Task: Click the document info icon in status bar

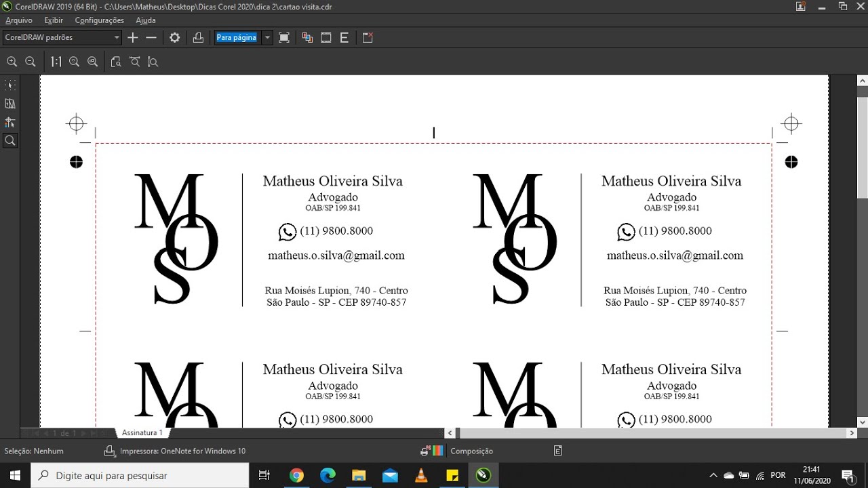Action: click(x=558, y=451)
